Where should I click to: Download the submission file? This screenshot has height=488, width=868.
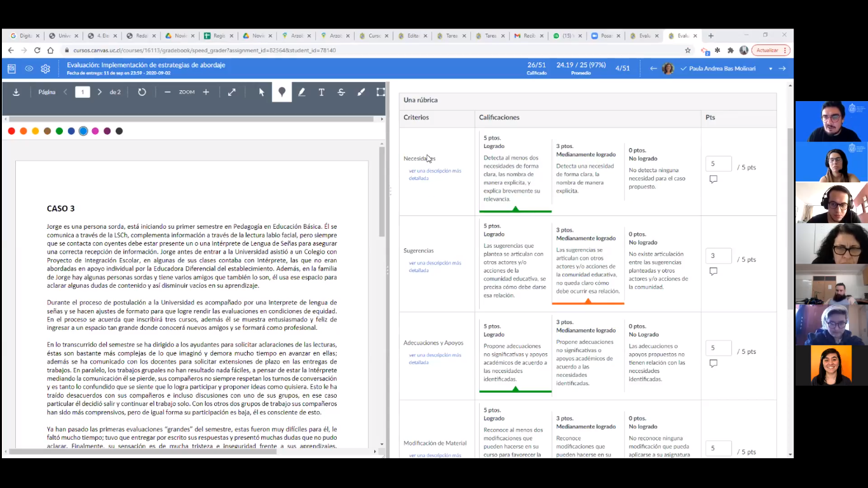pyautogui.click(x=17, y=92)
